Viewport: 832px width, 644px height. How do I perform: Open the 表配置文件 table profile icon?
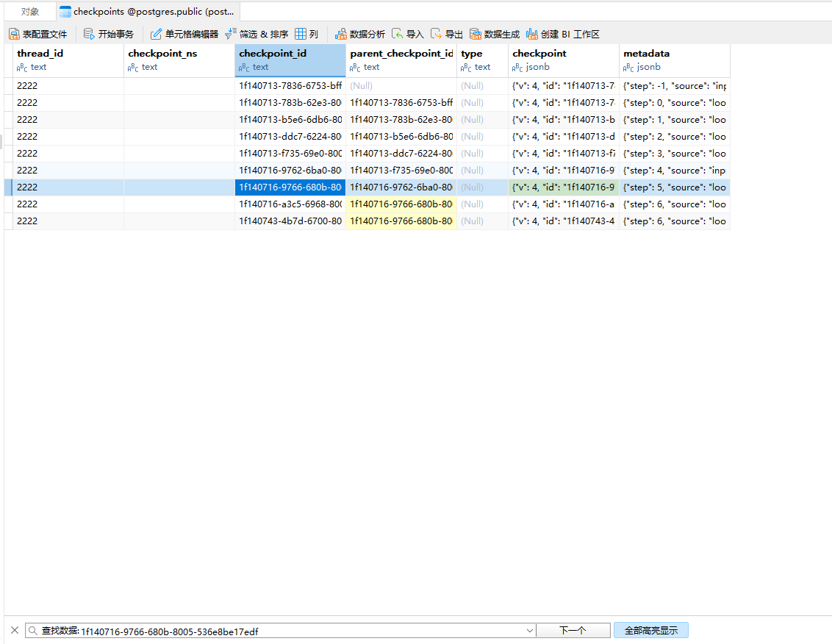tap(14, 35)
